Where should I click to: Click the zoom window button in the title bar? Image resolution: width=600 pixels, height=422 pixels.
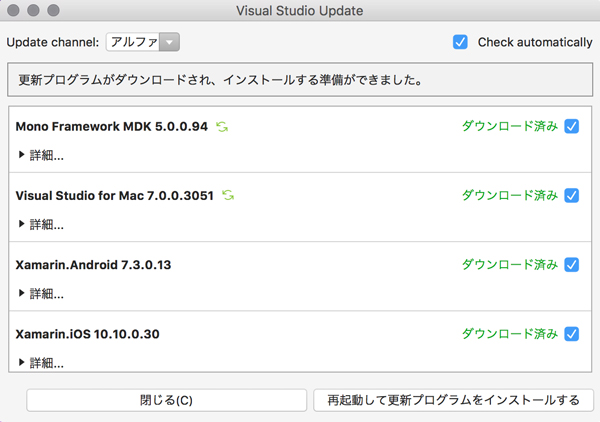(x=53, y=10)
